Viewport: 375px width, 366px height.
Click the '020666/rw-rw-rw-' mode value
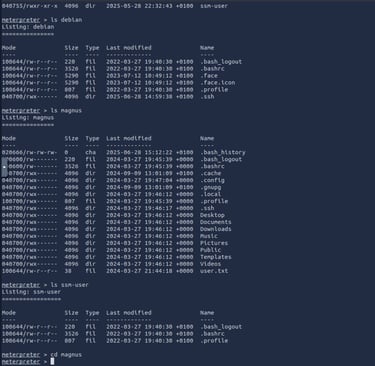point(29,152)
